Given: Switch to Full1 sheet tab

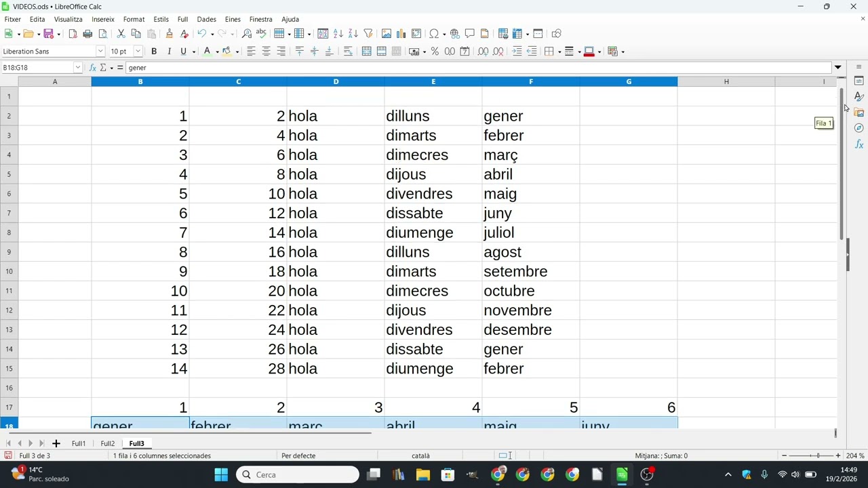Looking at the screenshot, I should [x=79, y=443].
